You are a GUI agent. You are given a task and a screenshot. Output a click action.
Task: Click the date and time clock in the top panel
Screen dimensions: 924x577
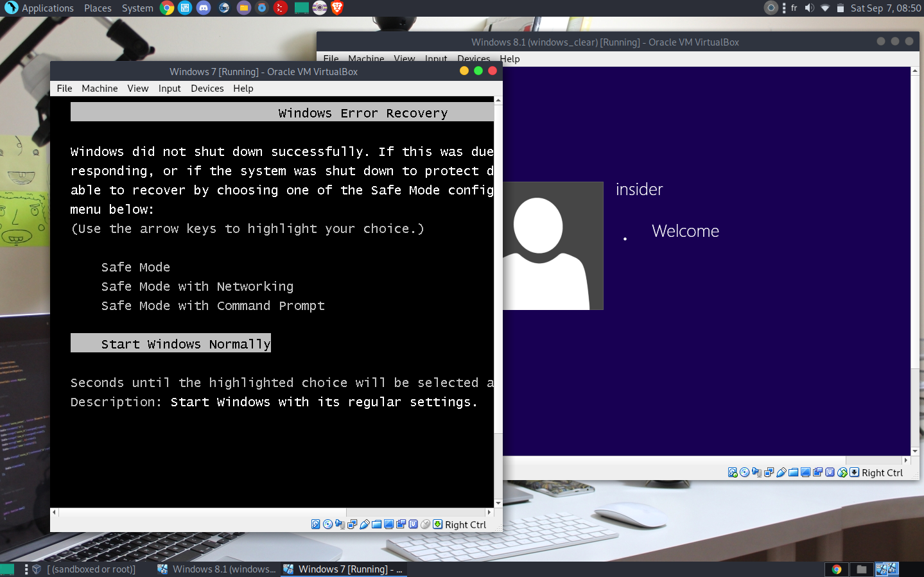tap(885, 8)
